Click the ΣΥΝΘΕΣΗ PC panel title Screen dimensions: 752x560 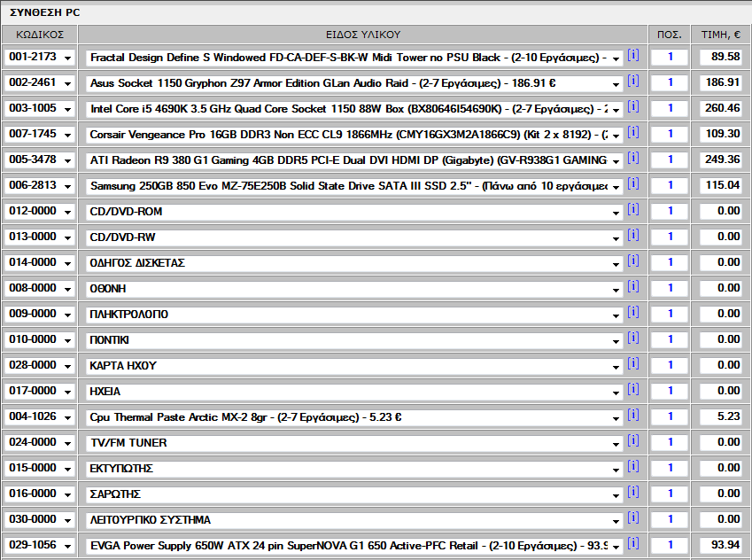(44, 13)
